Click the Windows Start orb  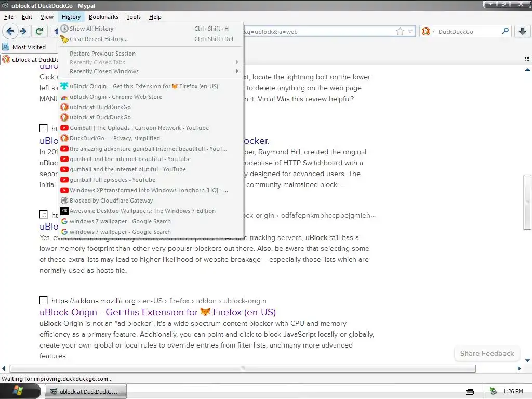(x=17, y=391)
